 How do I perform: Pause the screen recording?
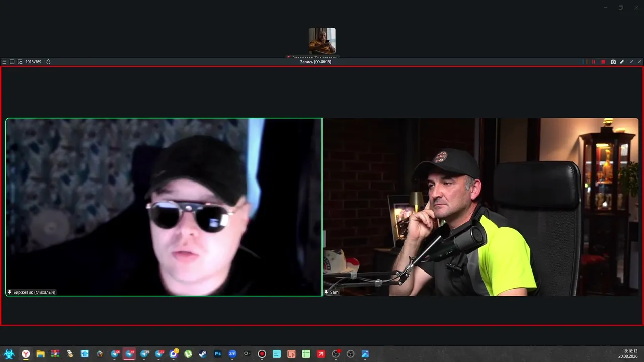pyautogui.click(x=594, y=62)
